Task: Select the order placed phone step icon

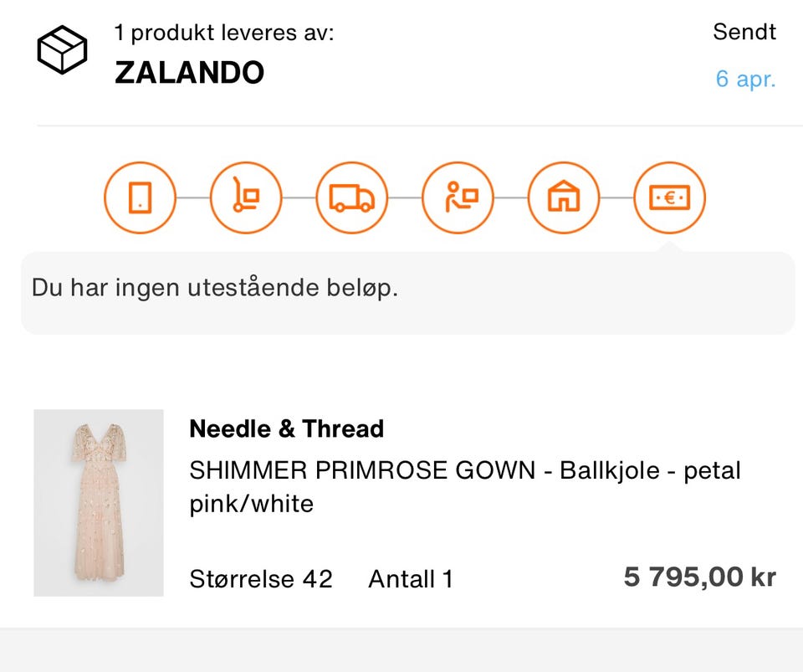Action: 140,198
